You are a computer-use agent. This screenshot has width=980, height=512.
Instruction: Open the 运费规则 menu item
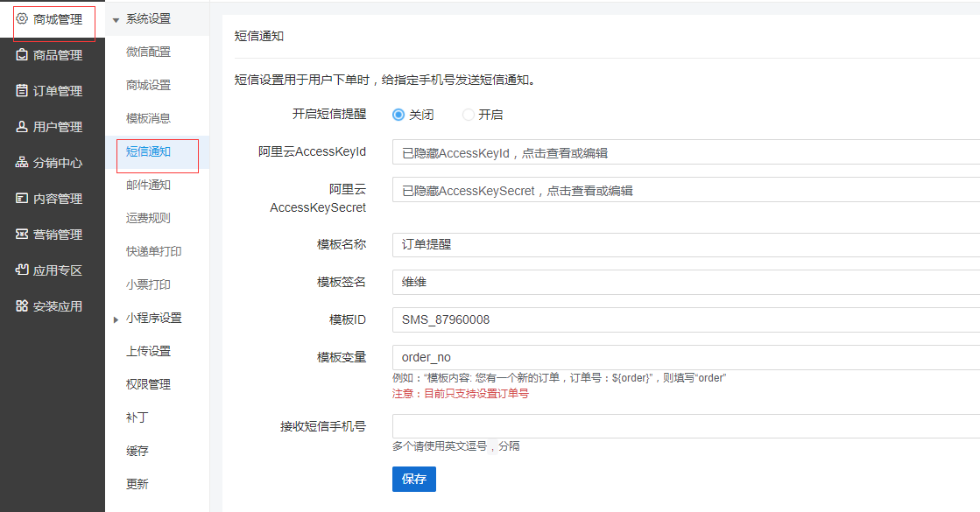tap(148, 219)
